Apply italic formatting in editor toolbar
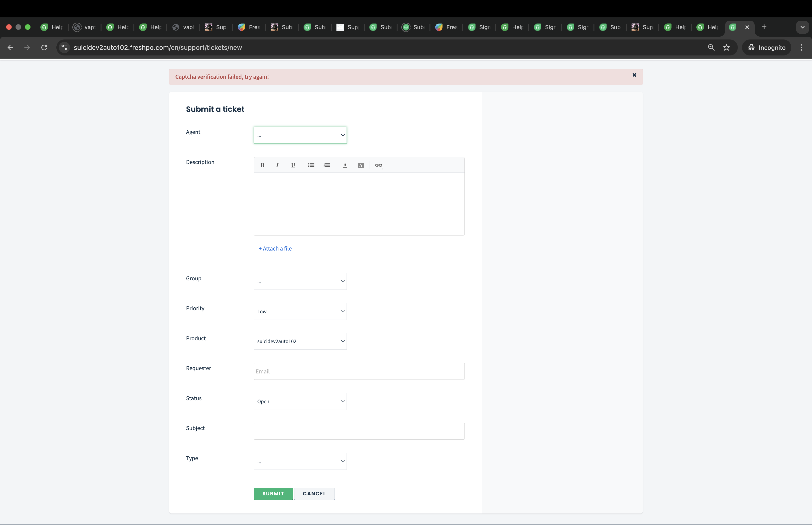This screenshot has height=525, width=812. pyautogui.click(x=277, y=165)
